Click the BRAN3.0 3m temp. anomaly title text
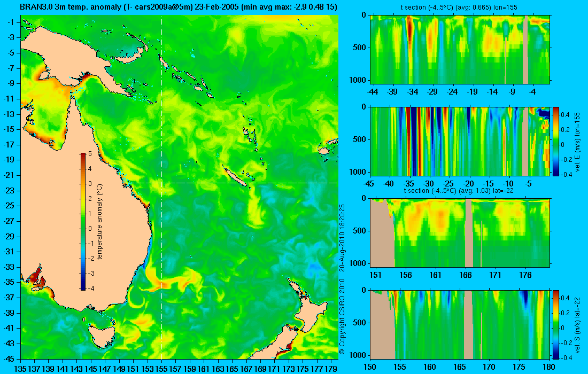The height and width of the screenshot is (374, 588). [178, 7]
